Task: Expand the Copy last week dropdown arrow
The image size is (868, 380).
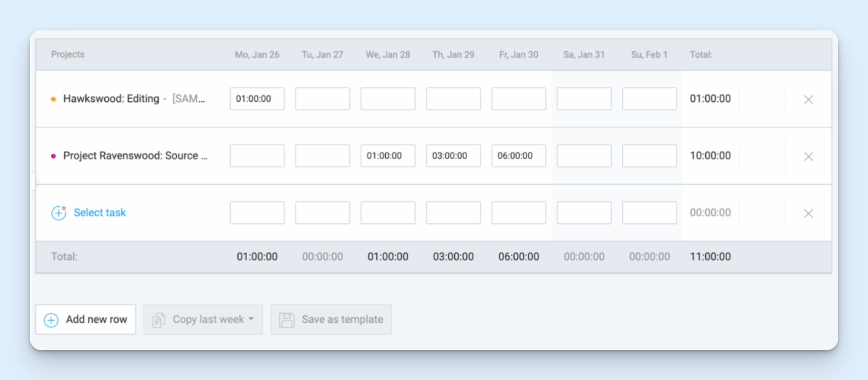Action: 251,319
